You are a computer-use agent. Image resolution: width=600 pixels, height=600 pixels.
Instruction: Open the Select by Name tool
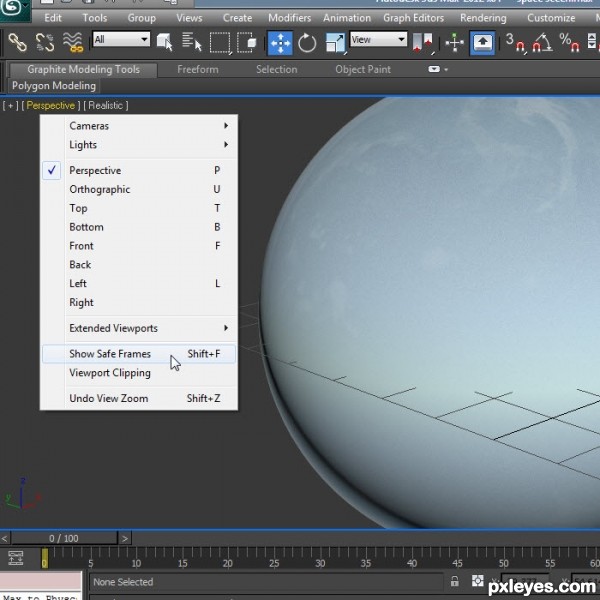click(x=192, y=42)
